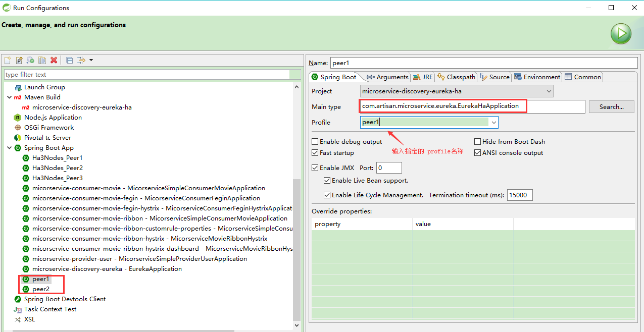Select the Launch Group item
644x332 pixels.
[44, 87]
